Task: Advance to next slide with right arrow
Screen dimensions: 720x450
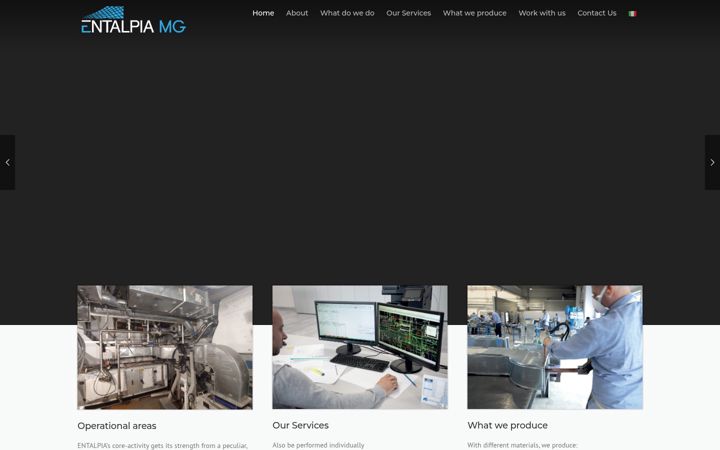Action: pos(712,162)
